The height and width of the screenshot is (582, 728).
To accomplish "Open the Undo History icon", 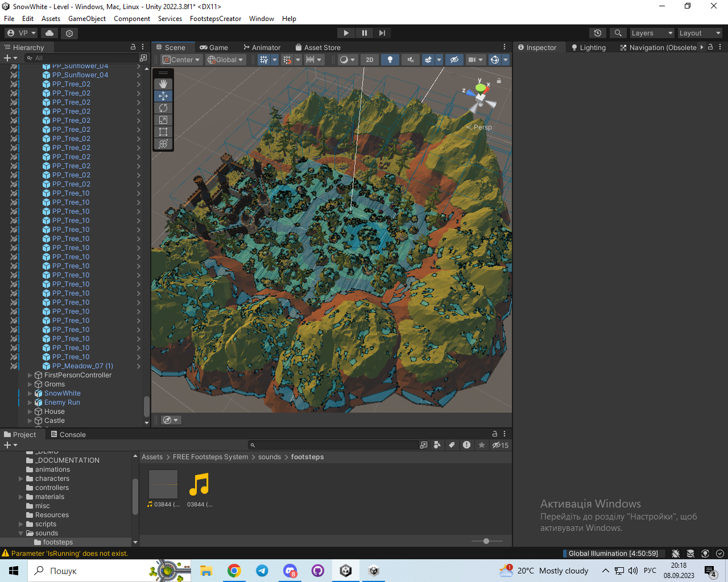I will pyautogui.click(x=597, y=33).
